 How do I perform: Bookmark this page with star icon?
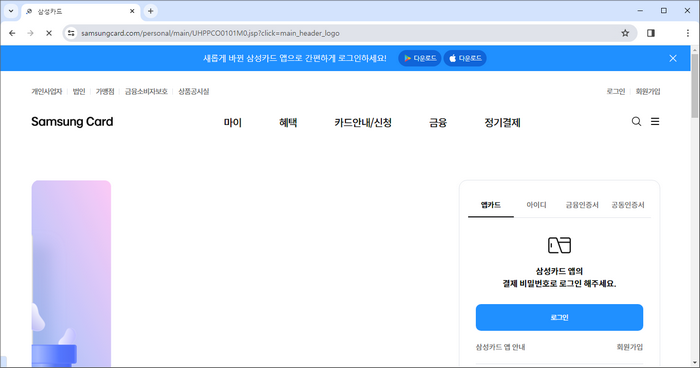625,33
